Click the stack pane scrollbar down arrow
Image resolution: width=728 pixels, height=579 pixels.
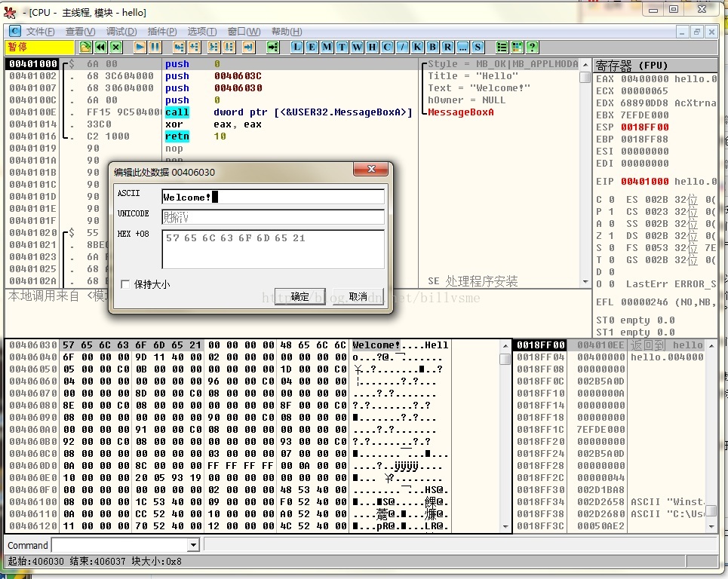[711, 526]
